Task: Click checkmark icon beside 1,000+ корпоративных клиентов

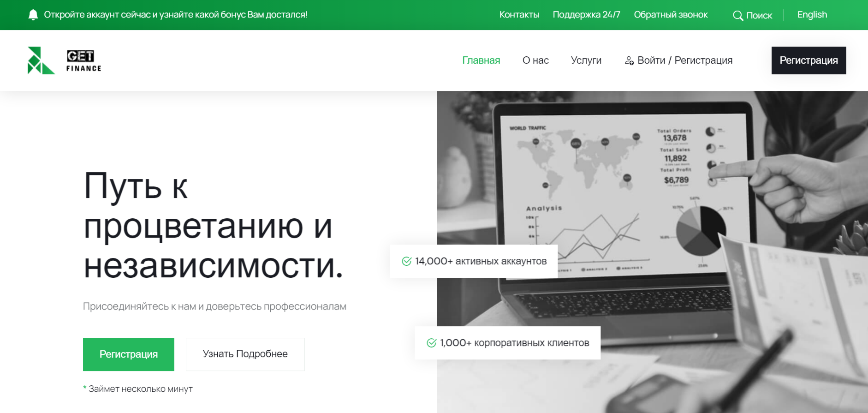Action: click(x=431, y=343)
